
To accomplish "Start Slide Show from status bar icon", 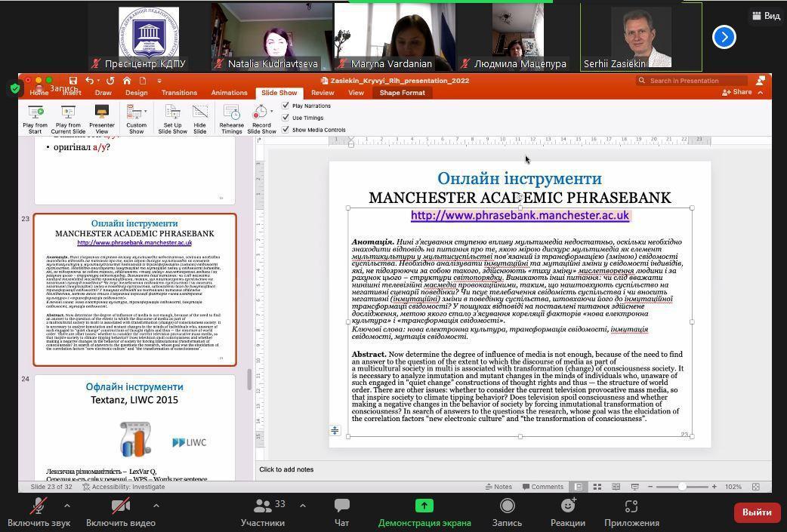I will tap(634, 487).
